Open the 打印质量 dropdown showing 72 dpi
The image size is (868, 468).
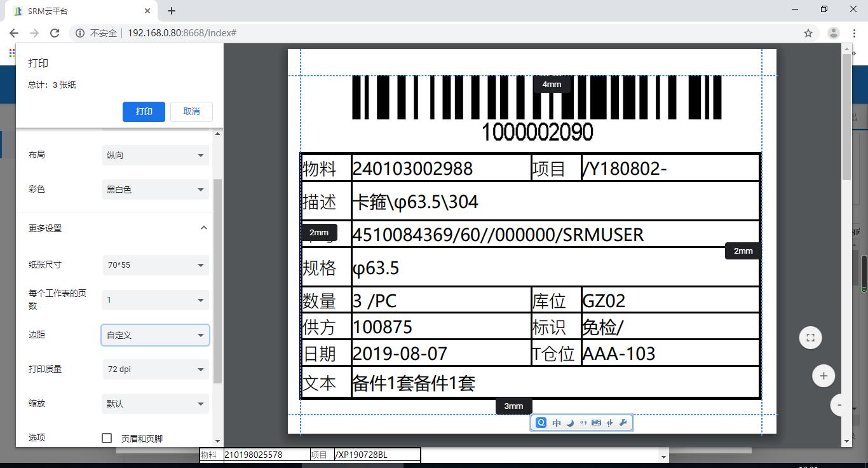click(x=155, y=369)
